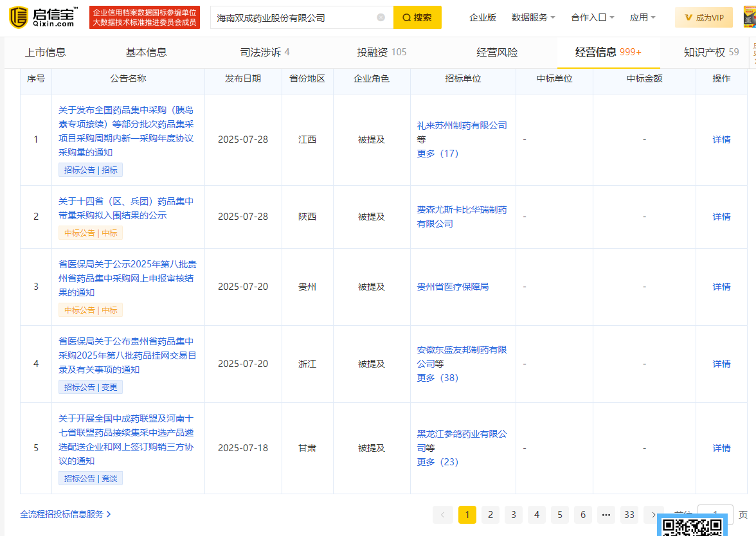This screenshot has height=536, width=756.
Task: Click the 贵州省医疗保障局 link
Action: (x=453, y=287)
